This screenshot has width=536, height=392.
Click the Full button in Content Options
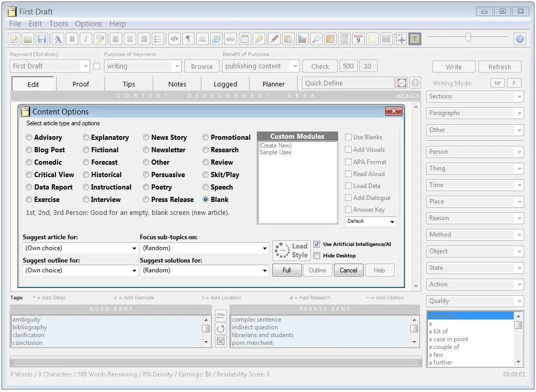tap(287, 270)
